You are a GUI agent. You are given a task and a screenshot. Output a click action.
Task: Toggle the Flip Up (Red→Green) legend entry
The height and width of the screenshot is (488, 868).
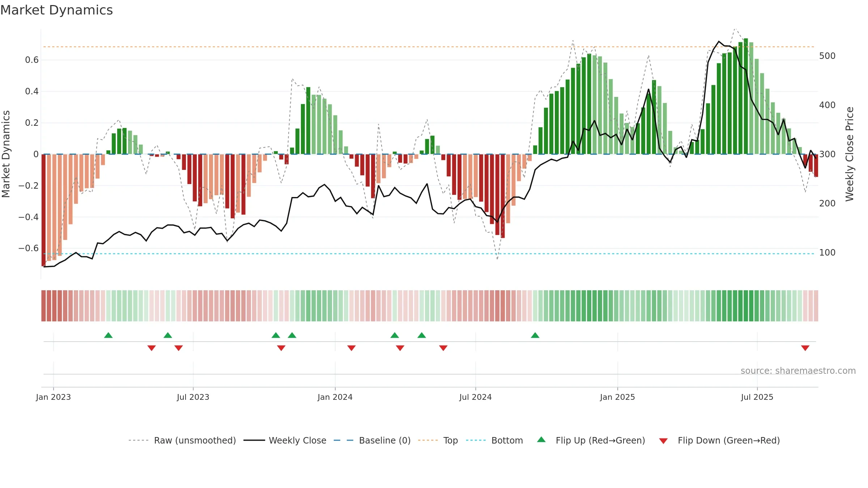[x=591, y=440]
